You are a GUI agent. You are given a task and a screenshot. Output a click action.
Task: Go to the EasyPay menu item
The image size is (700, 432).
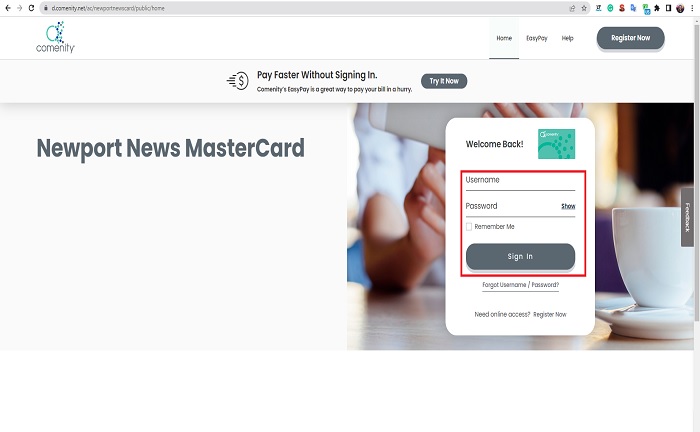click(537, 38)
